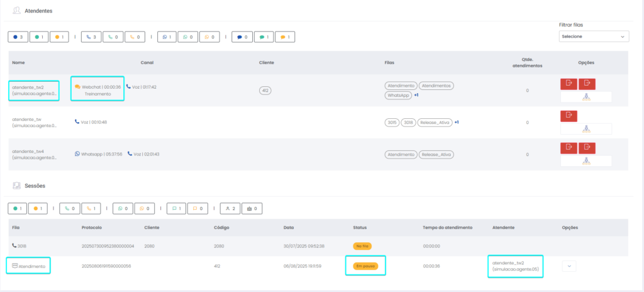Click the WhatsApp queue tag
Viewport: 644px width, 292px height.
(398, 96)
